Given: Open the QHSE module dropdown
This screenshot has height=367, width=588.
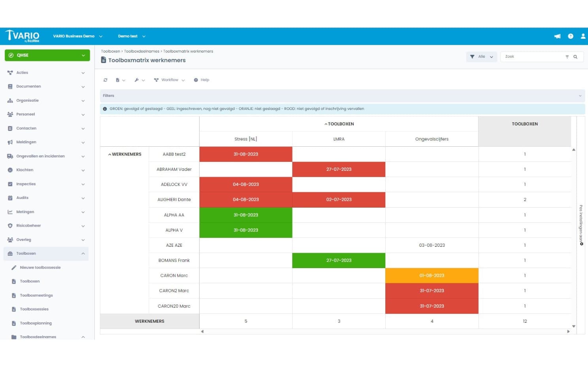Looking at the screenshot, I should 47,55.
